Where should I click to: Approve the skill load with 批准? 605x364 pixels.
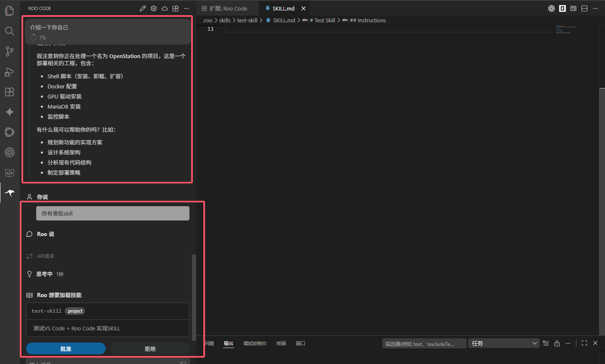tap(66, 348)
